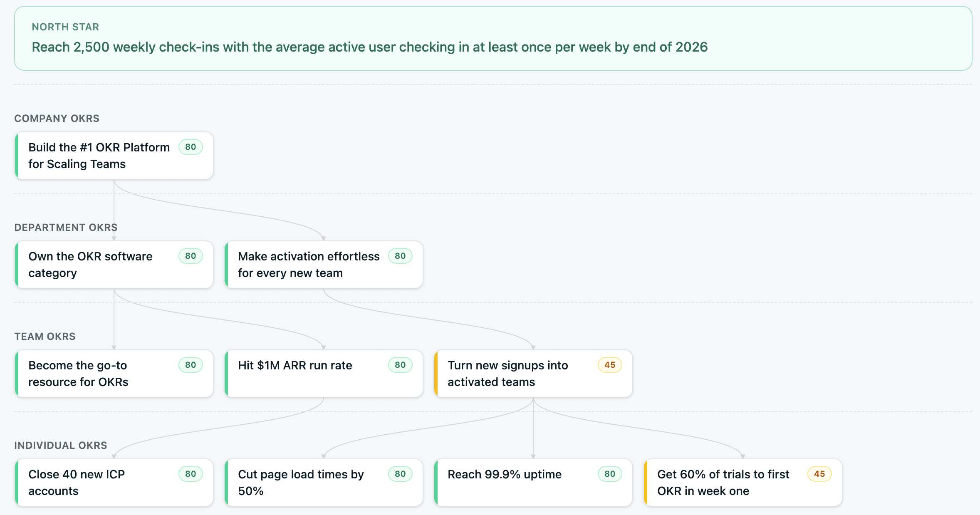Open 'Get 60% of trials' card

tap(743, 483)
